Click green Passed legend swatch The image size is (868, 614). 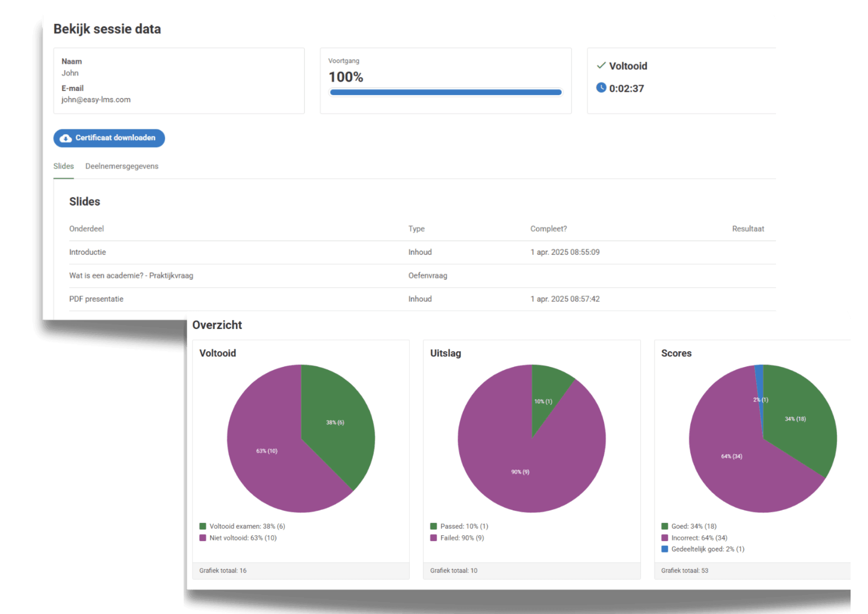tap(433, 526)
